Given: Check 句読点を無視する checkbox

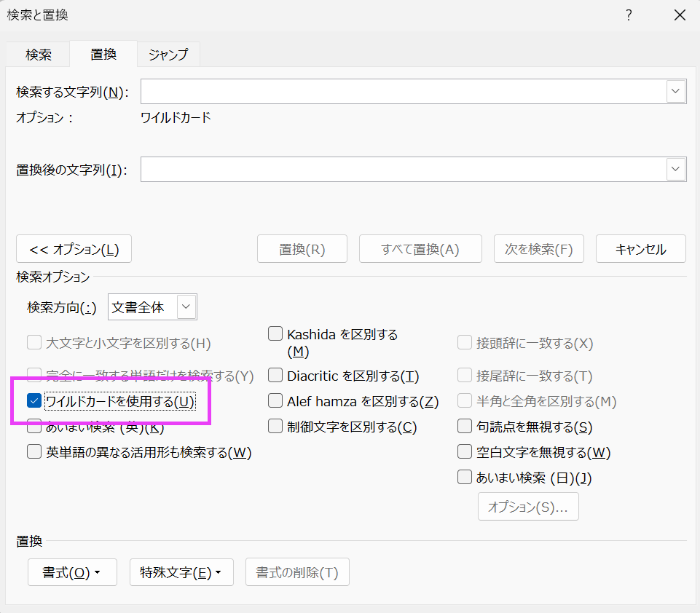Looking at the screenshot, I should point(465,427).
